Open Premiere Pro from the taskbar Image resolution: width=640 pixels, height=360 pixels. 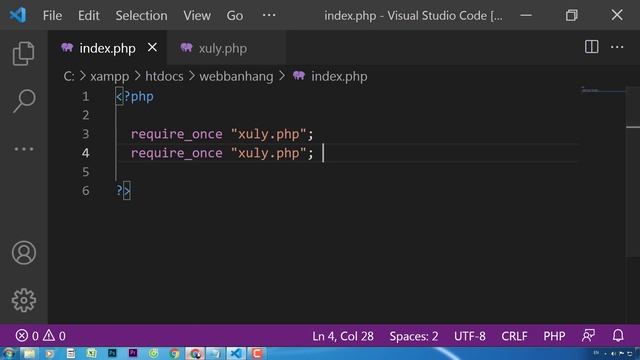[x=133, y=353]
